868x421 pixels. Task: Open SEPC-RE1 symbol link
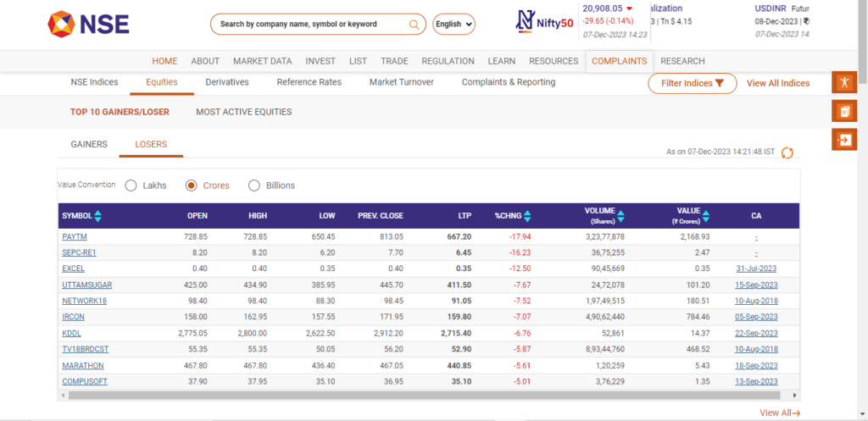(x=79, y=252)
